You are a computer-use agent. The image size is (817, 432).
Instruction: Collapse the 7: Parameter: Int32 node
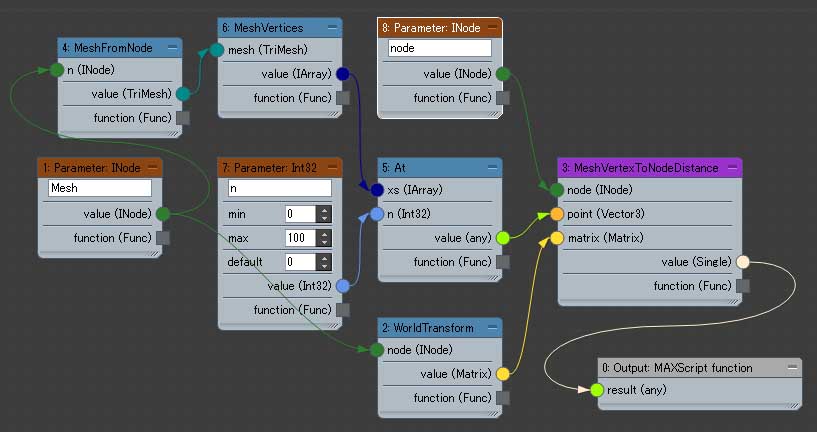(332, 168)
